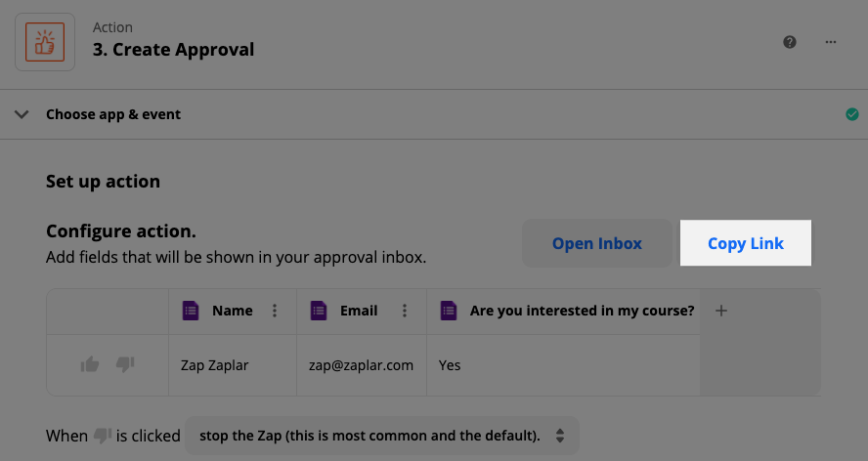
Task: Open the three-dot step options menu
Action: tap(830, 42)
